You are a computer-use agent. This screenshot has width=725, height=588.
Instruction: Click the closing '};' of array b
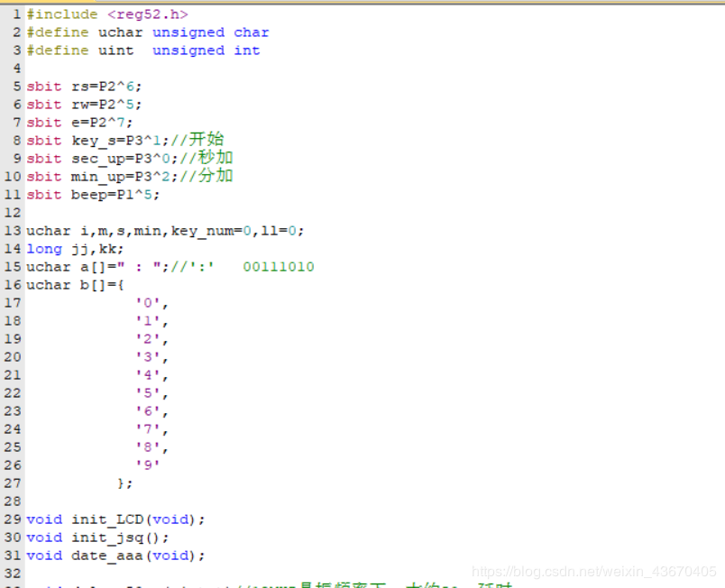pyautogui.click(x=124, y=483)
